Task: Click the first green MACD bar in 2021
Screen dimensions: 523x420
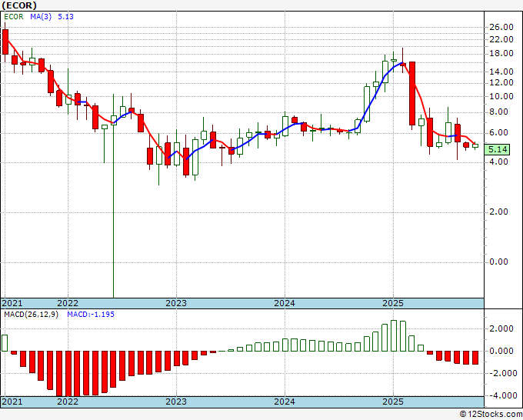Action: (5, 343)
